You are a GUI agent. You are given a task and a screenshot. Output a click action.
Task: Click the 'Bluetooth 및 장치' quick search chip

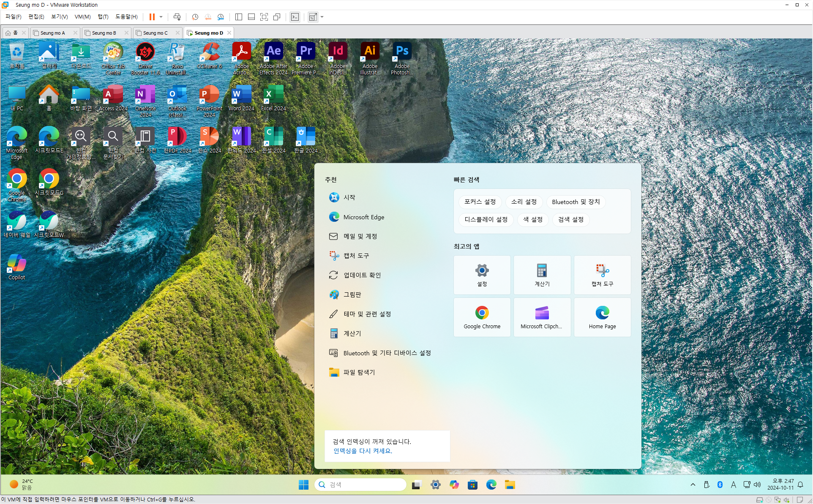[x=576, y=202]
